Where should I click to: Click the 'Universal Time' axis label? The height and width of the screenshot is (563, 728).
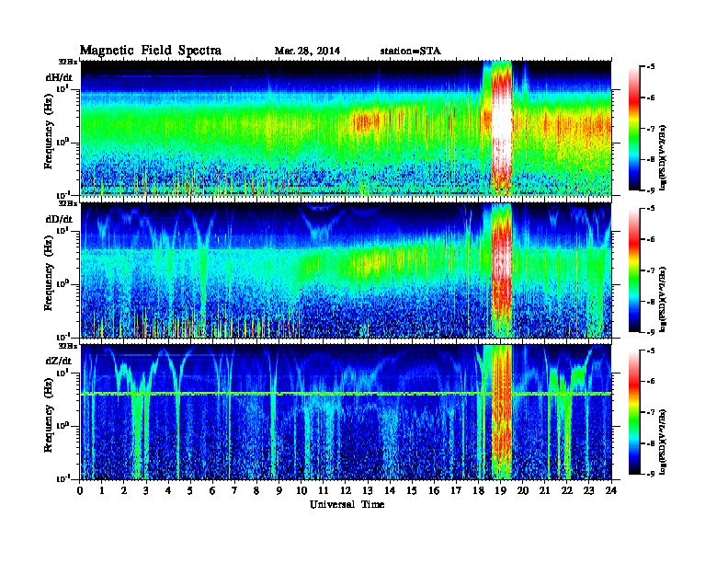pyautogui.click(x=347, y=504)
